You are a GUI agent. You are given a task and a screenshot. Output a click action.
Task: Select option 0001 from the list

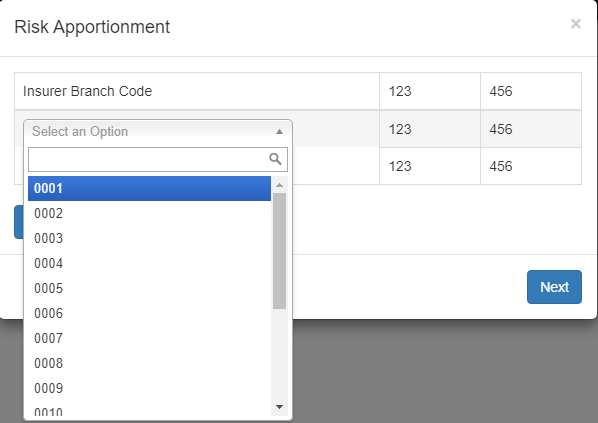tap(150, 188)
